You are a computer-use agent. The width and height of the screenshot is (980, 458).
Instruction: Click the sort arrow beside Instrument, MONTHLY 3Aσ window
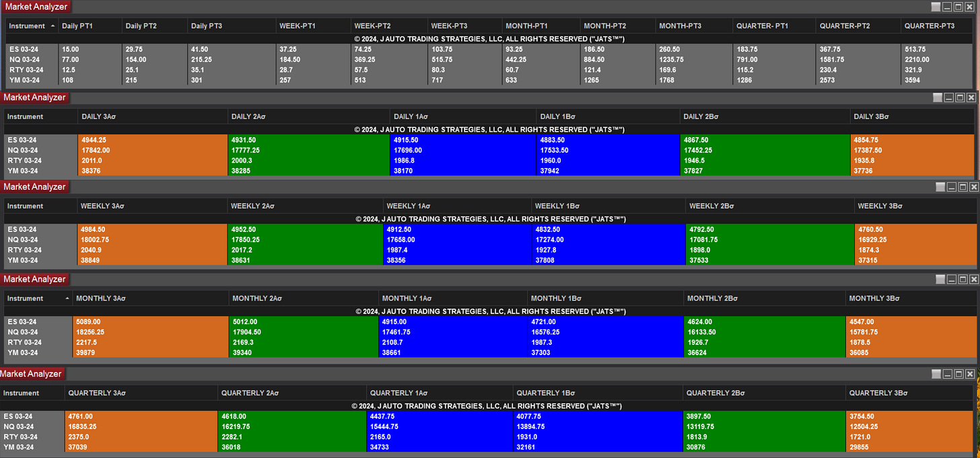(66, 298)
